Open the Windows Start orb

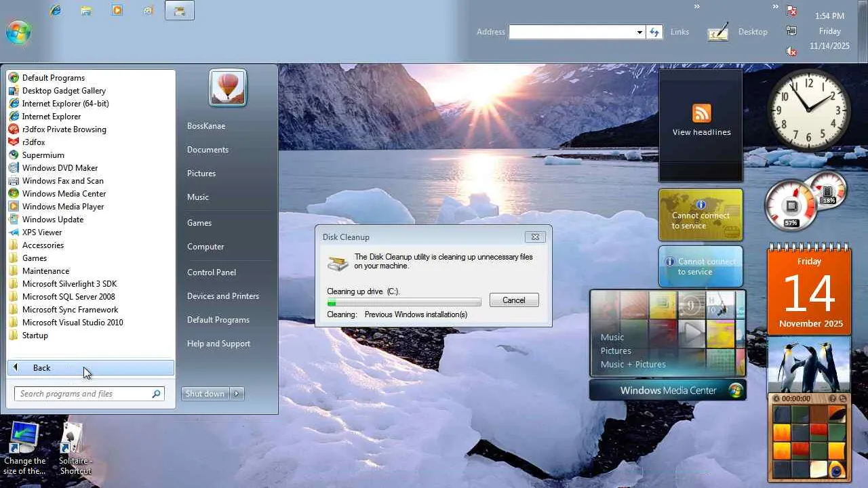(x=18, y=32)
